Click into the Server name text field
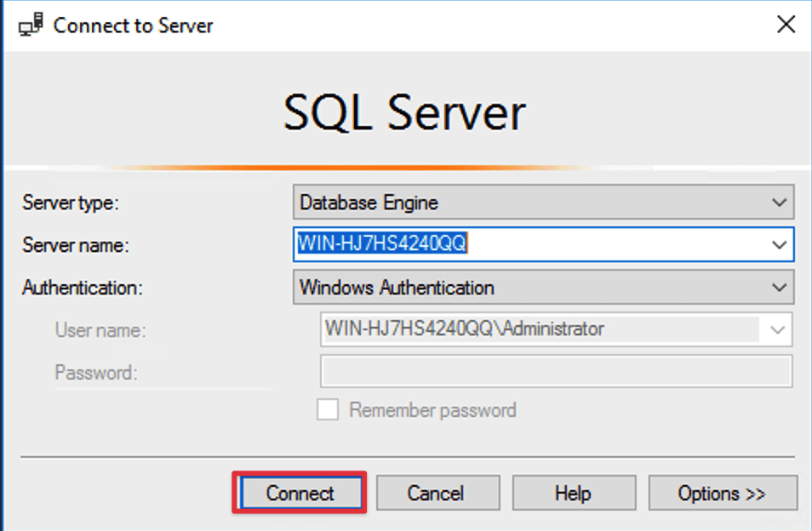Viewport: 812px width, 531px height. tap(528, 244)
